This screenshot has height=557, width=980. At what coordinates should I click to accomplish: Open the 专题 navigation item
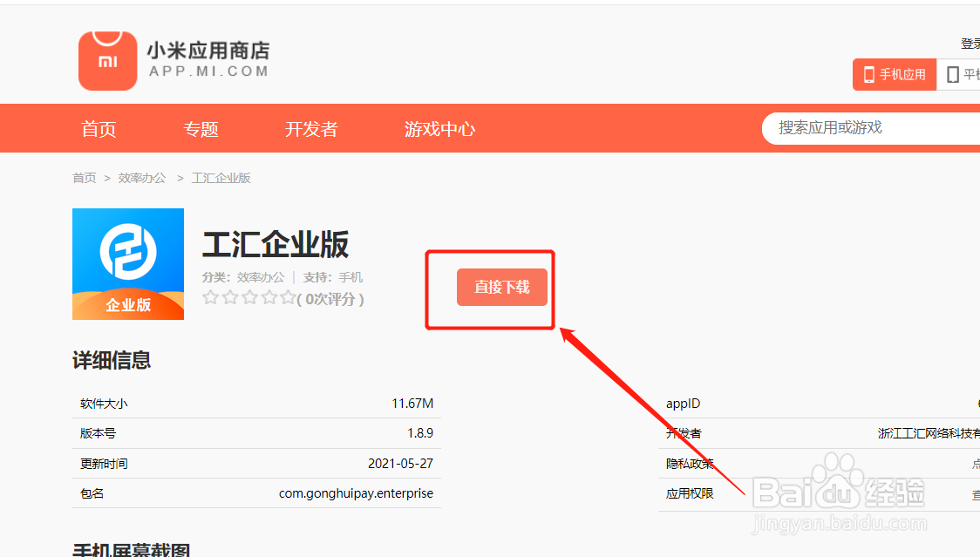[201, 128]
